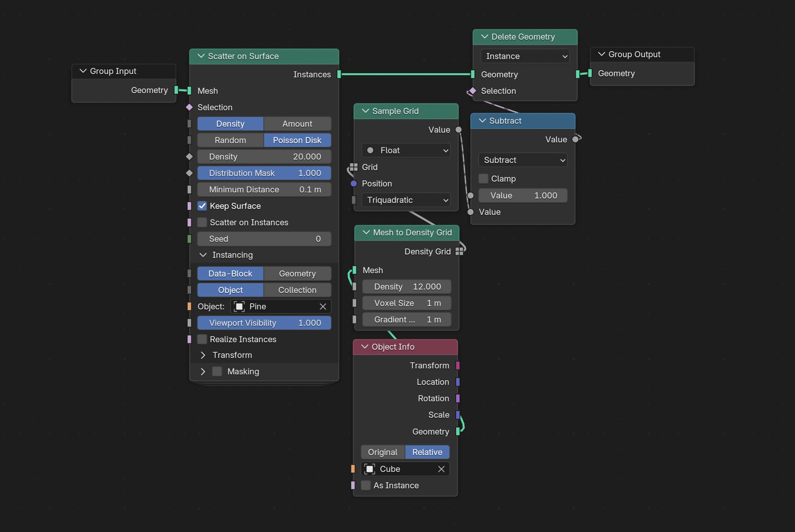795x532 pixels.
Task: Click the Sample Grid input grid socket
Action: 354,167
